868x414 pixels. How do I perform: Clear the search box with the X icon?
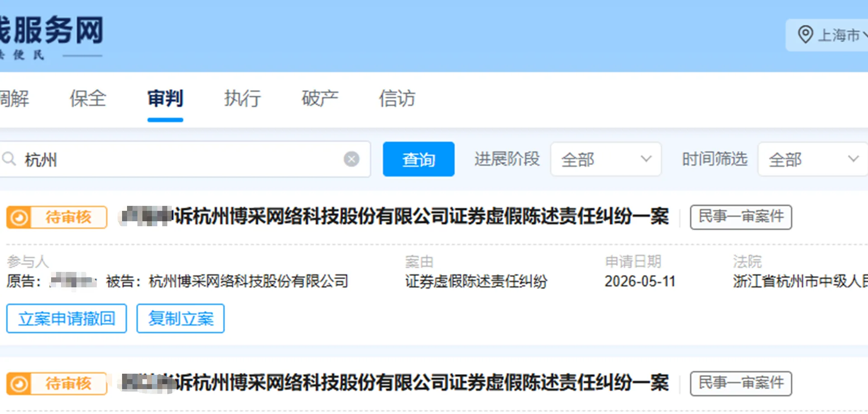pyautogui.click(x=351, y=159)
